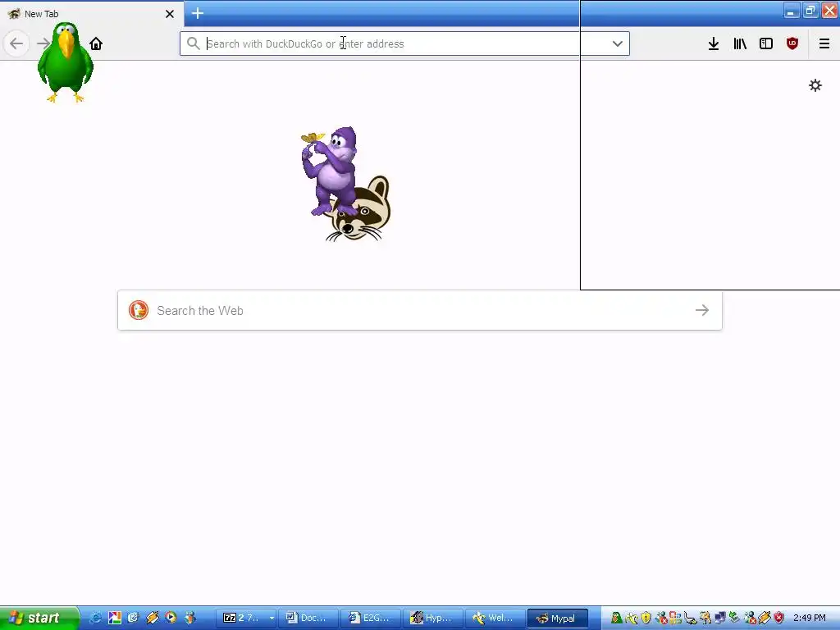Open new tab settings gear
This screenshot has height=630, width=840.
point(815,85)
